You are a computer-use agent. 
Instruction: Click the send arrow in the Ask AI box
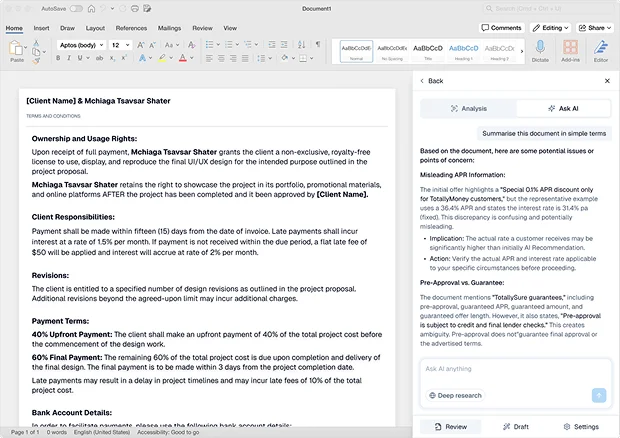click(x=599, y=395)
